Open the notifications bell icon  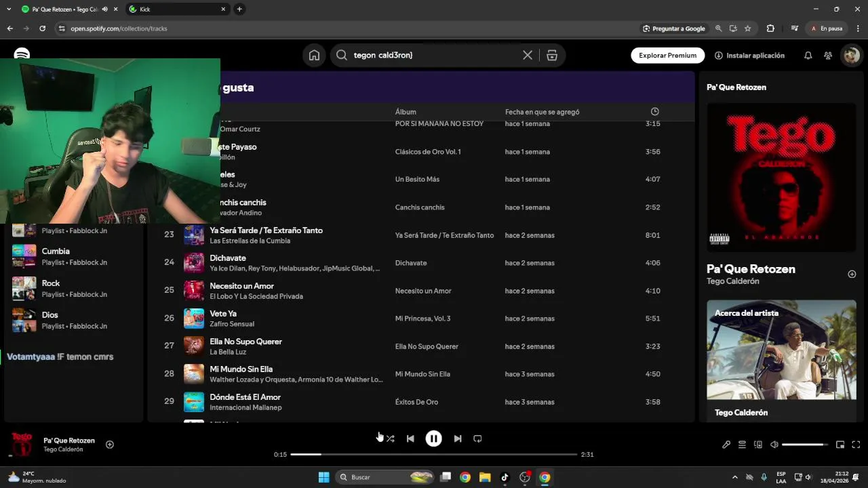(808, 56)
